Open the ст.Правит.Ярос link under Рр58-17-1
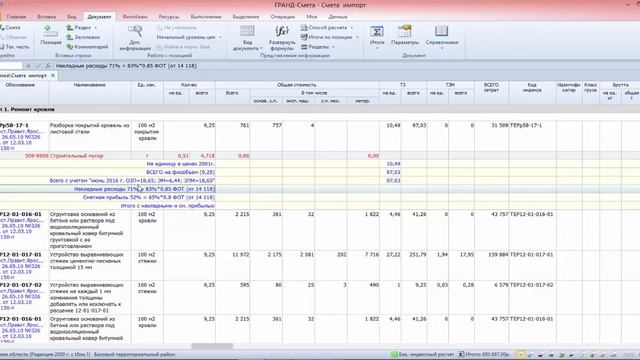 tap(21, 132)
